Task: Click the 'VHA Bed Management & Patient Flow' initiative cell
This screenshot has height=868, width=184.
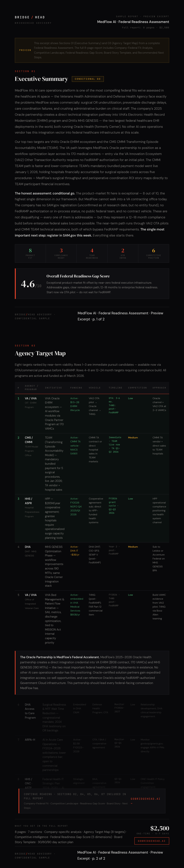Action: point(54,619)
